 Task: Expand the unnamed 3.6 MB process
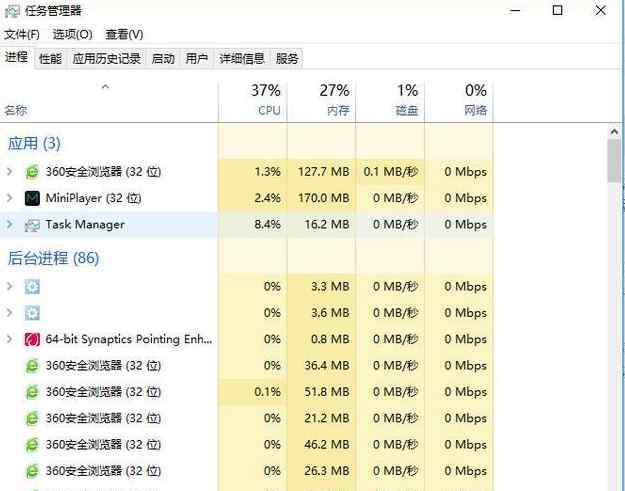[x=10, y=312]
